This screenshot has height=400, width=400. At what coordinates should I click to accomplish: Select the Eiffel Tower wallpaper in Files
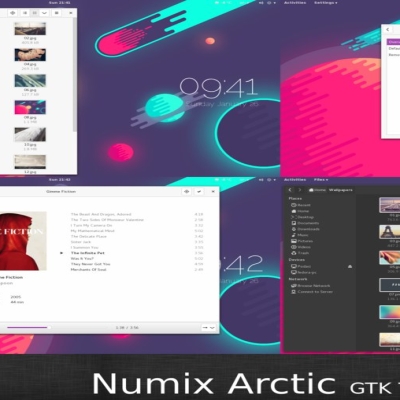(390, 231)
